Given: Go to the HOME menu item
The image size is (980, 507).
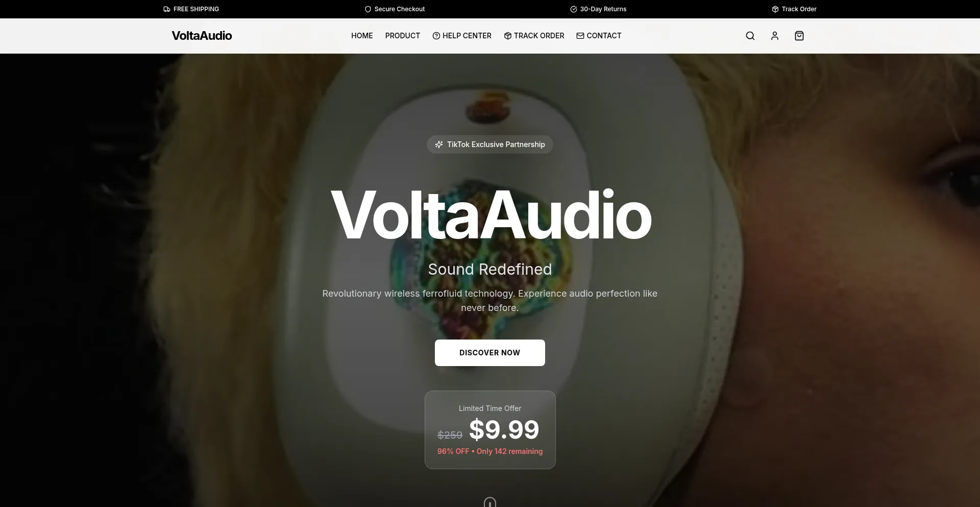Looking at the screenshot, I should coord(362,36).
